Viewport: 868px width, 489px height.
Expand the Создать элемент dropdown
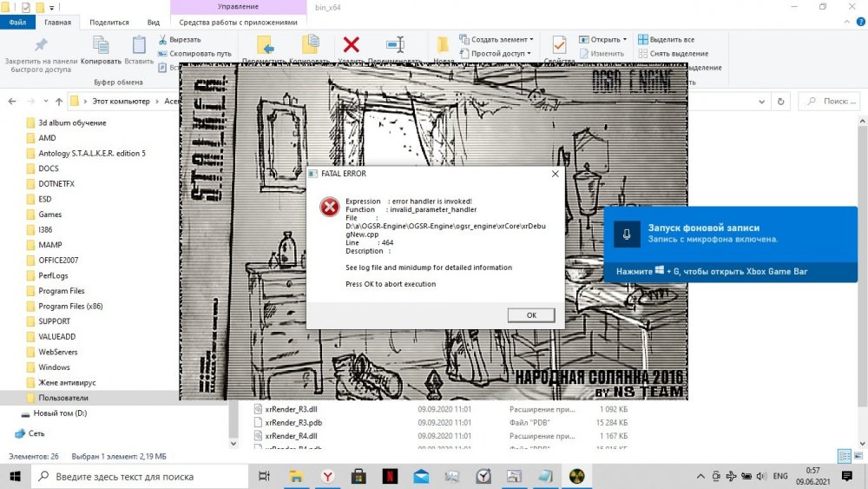531,39
